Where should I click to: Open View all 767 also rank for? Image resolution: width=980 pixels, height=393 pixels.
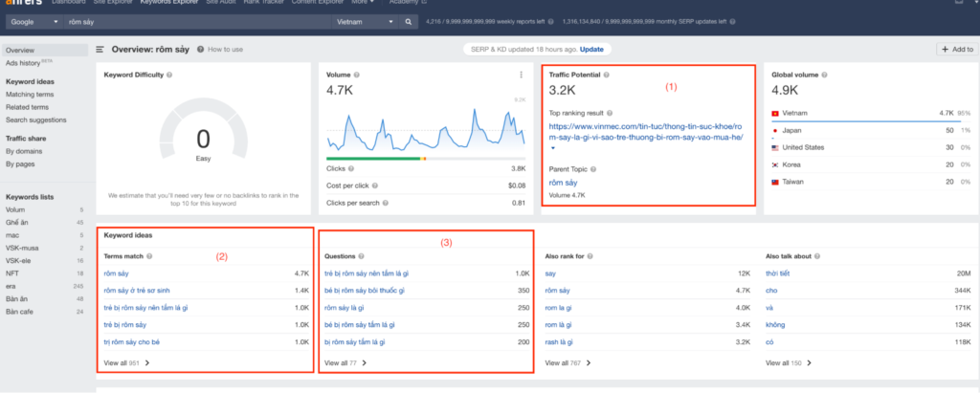[x=568, y=362]
